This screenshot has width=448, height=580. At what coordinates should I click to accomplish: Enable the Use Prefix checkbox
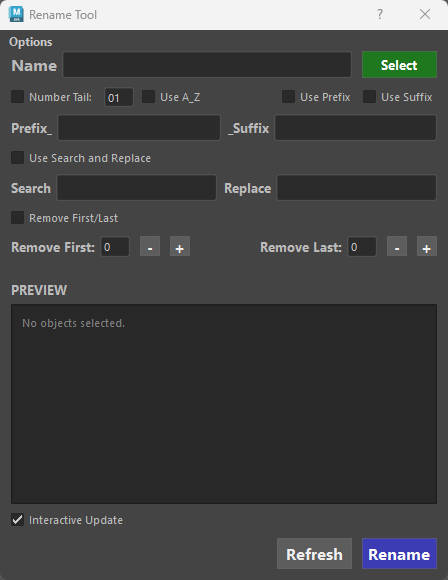pyautogui.click(x=288, y=97)
